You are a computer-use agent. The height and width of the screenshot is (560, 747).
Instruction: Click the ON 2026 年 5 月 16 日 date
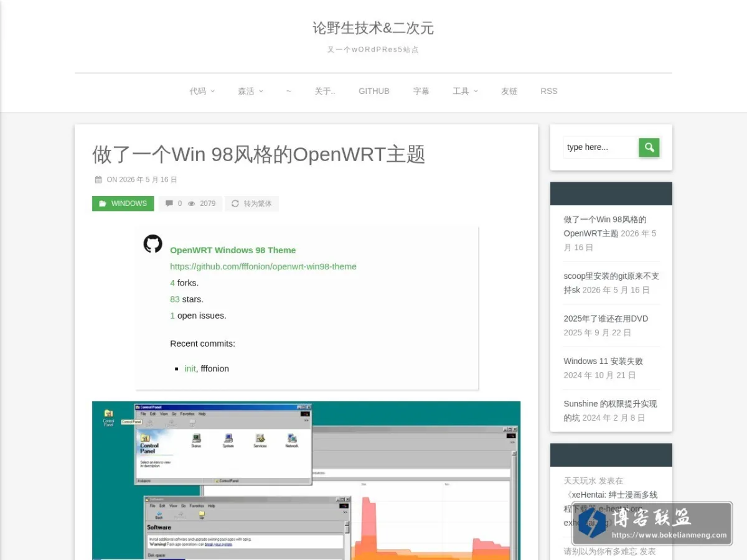click(142, 179)
